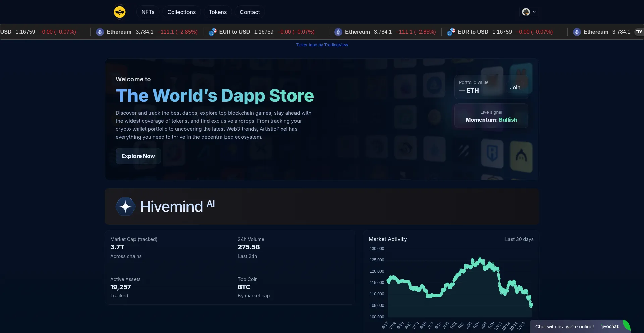Click the Market Activity chart title
The width and height of the screenshot is (644, 333).
(x=387, y=239)
